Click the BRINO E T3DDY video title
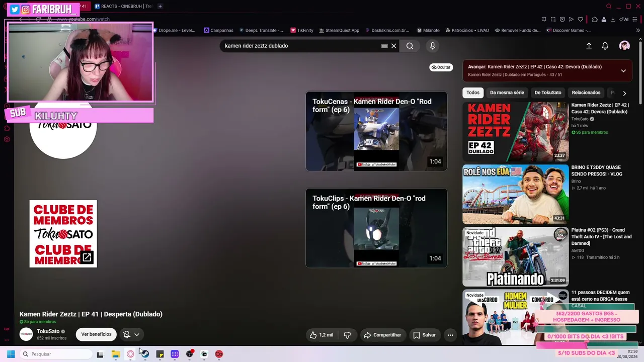The image size is (644, 362). [597, 171]
